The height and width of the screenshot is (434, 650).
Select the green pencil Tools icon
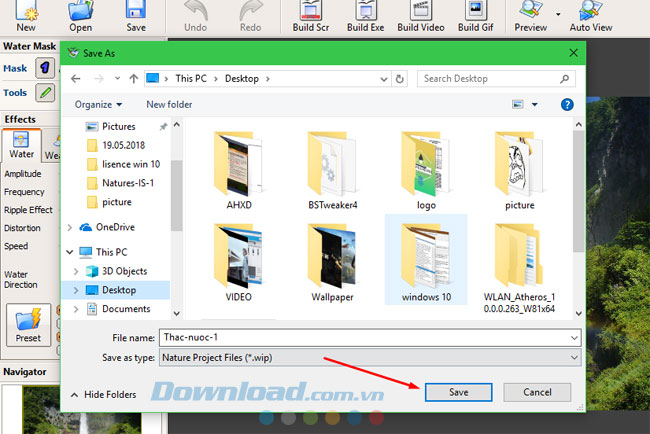point(45,92)
